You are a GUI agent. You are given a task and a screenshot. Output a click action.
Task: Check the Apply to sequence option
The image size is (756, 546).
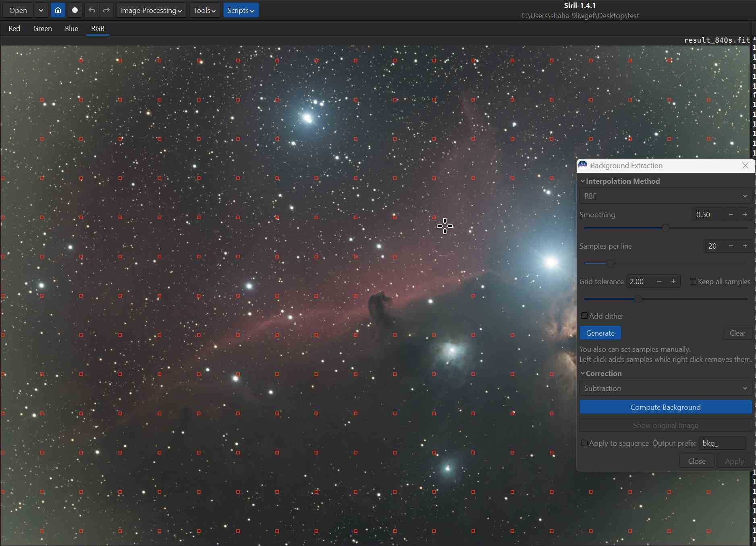pos(584,443)
